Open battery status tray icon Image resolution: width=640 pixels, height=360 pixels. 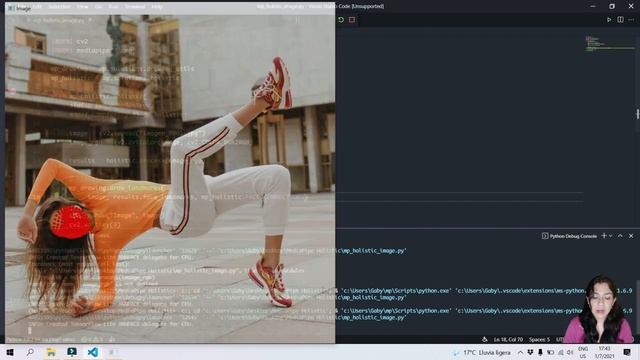550,352
